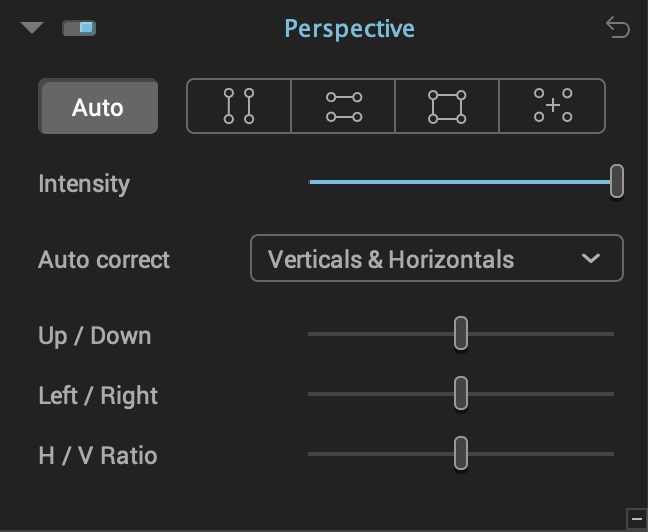
Task: Open the Auto correct dropdown
Action: point(437,258)
